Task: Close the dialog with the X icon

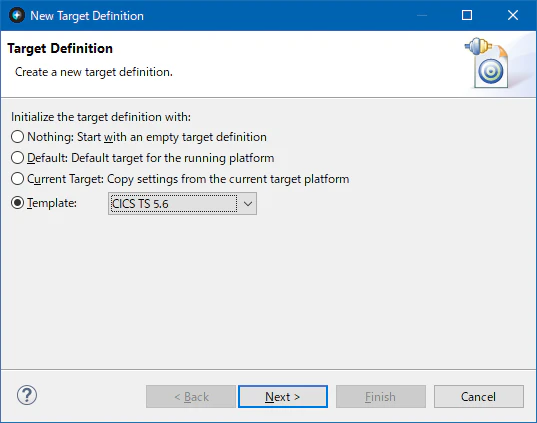Action: (513, 15)
